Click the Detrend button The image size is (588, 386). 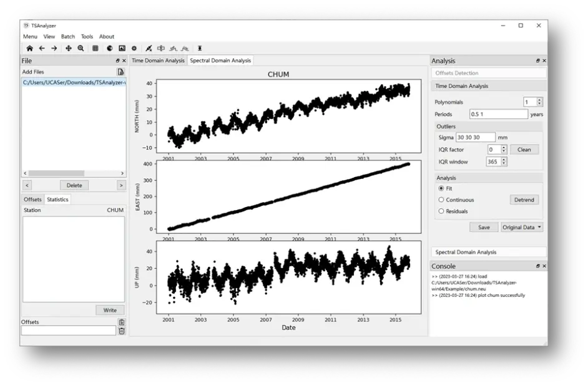(x=524, y=200)
